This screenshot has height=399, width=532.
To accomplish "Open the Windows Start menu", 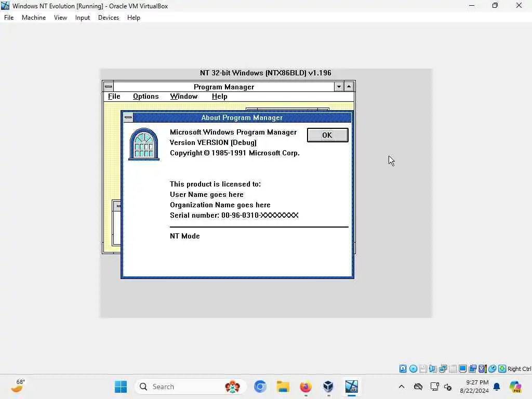I will [x=121, y=387].
